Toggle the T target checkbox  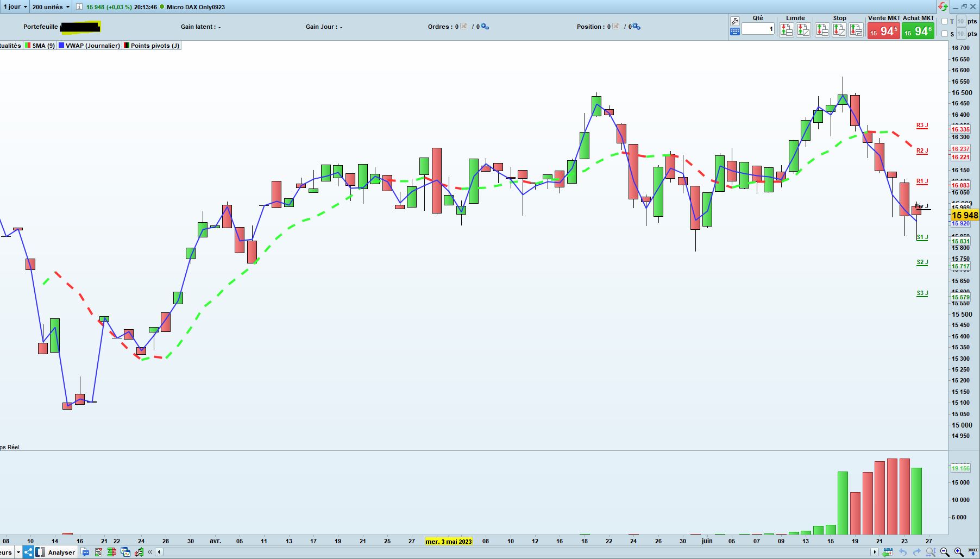click(x=945, y=22)
